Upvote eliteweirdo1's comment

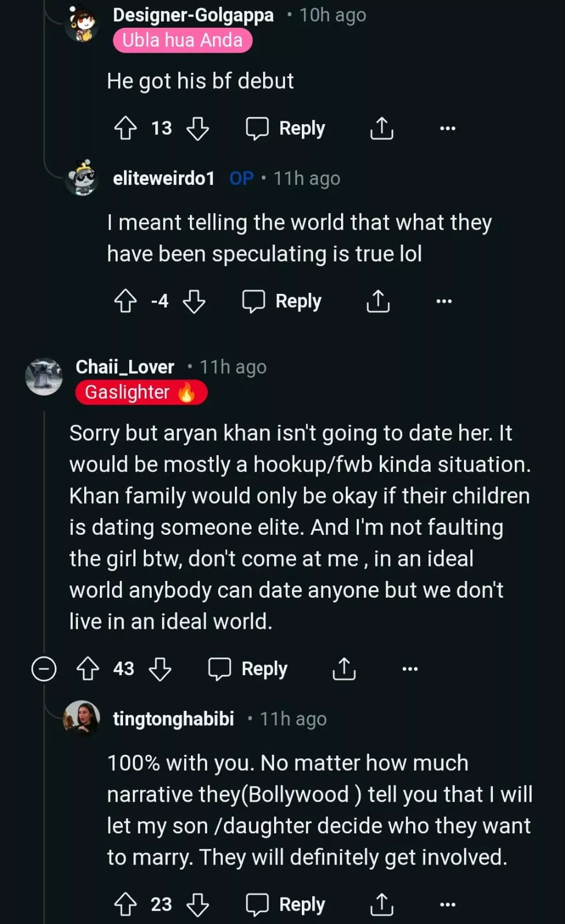point(125,301)
